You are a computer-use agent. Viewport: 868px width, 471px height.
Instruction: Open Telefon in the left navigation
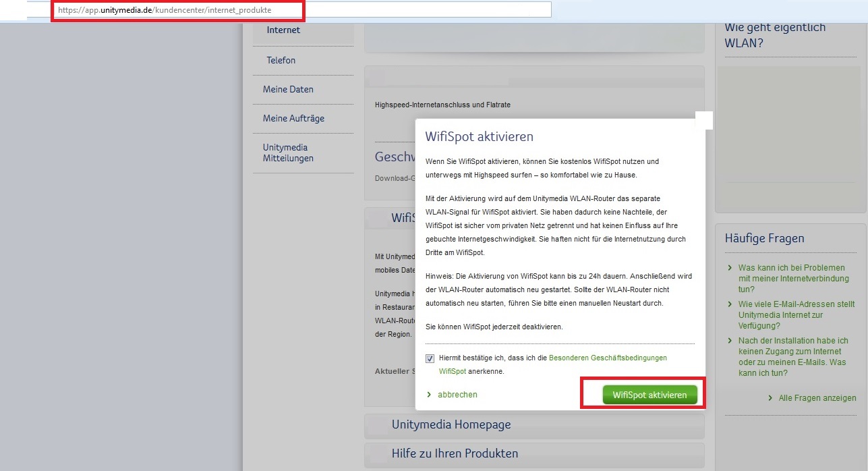coord(281,61)
